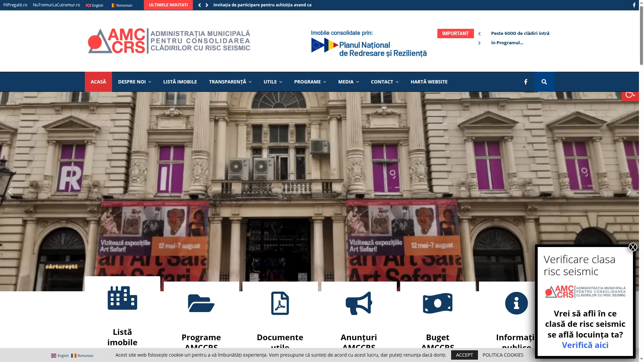Click the Anunțuri megaphone icon
The height and width of the screenshot is (362, 644).
click(359, 303)
